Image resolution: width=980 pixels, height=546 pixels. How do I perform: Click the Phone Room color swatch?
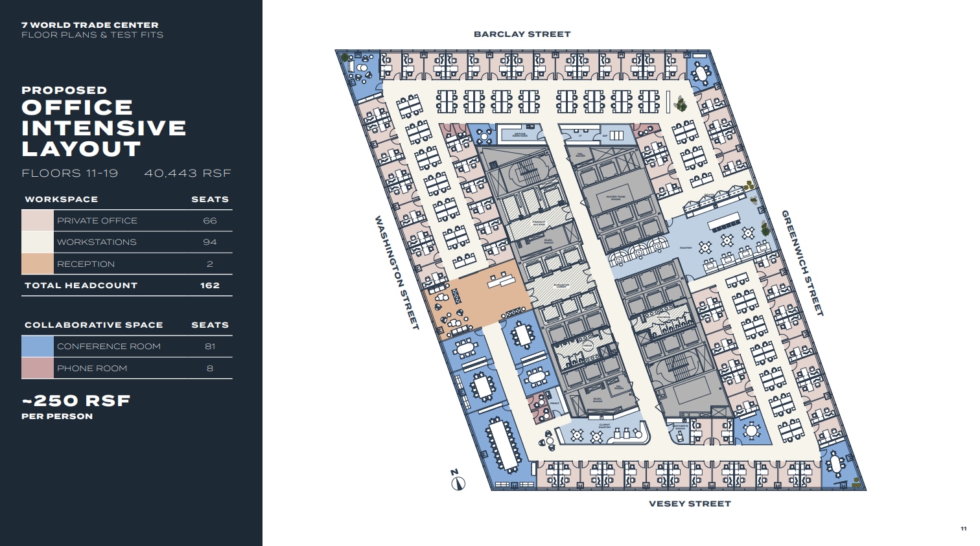[37, 369]
